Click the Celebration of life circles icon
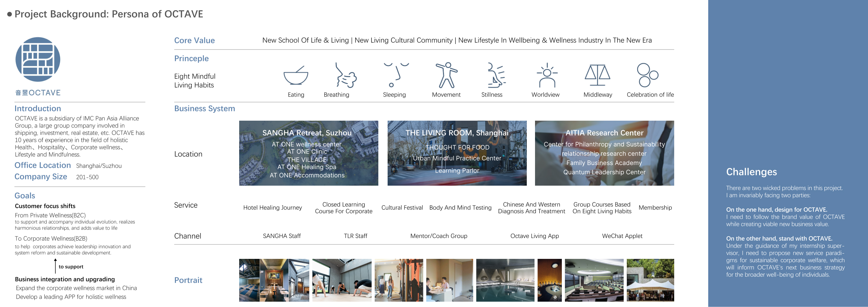The width and height of the screenshot is (868, 307). point(647,75)
